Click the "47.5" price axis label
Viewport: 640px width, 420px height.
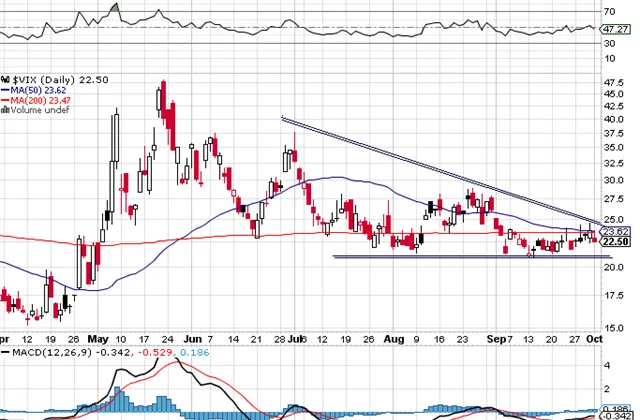click(614, 83)
